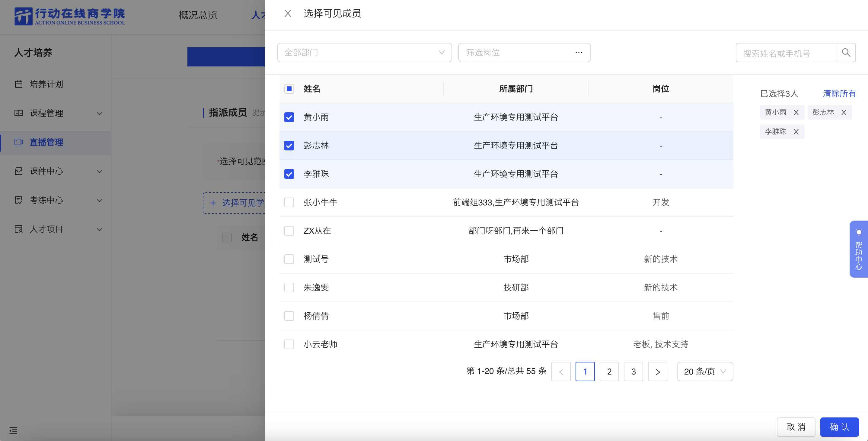Viewport: 868px width, 441px height.
Task: Check the 小云老师 checkbox
Action: (x=289, y=344)
